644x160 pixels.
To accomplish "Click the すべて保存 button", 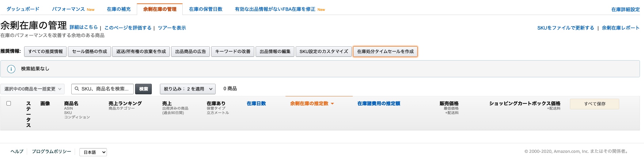I will (x=594, y=104).
